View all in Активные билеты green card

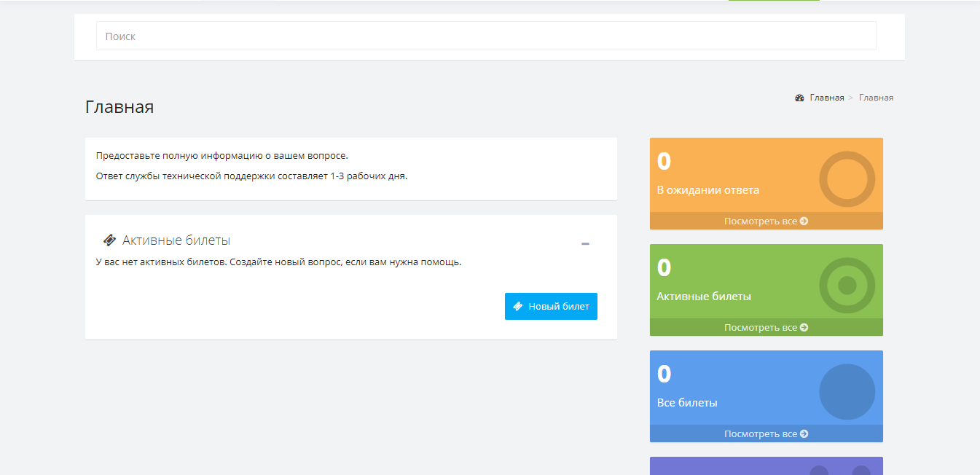point(767,327)
